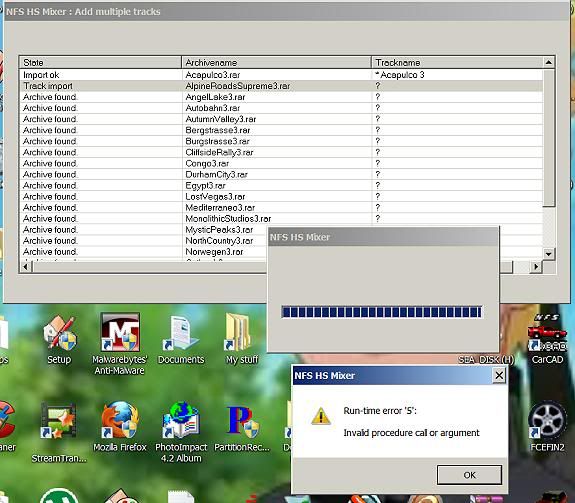Open the PartitionRec... desktop shortcut
Screen dimensions: 575x503
coord(242,427)
